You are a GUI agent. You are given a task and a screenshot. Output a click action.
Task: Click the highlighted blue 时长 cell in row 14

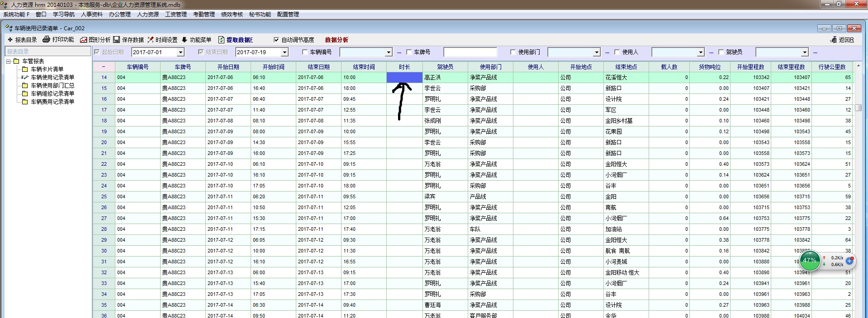coord(404,77)
